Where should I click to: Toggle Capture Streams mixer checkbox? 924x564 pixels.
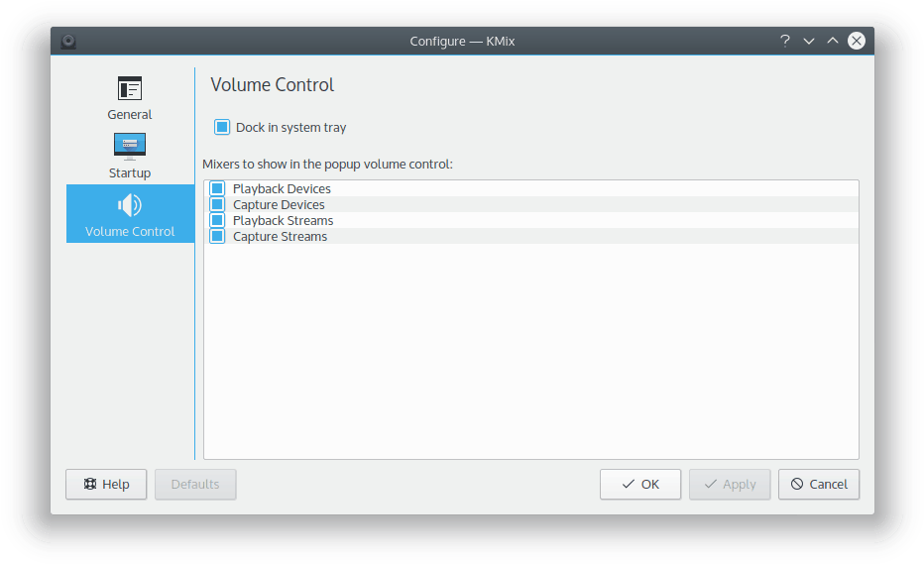tap(217, 236)
